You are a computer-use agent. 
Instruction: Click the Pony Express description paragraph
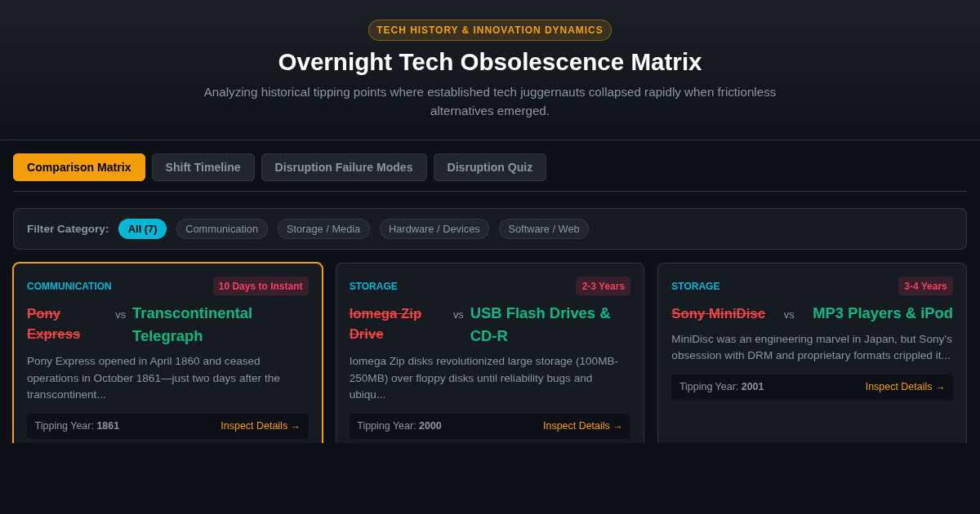[167, 378]
